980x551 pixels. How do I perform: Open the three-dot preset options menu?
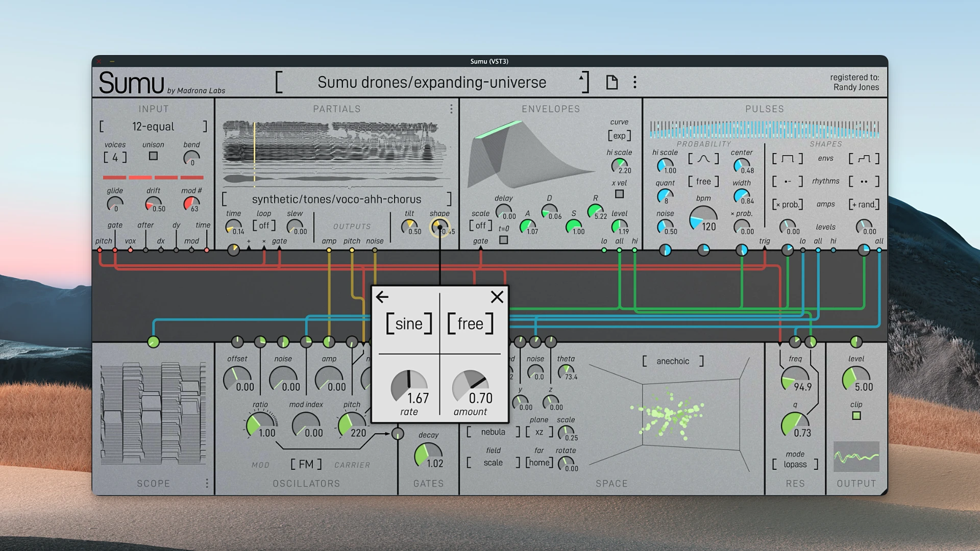[x=634, y=82]
